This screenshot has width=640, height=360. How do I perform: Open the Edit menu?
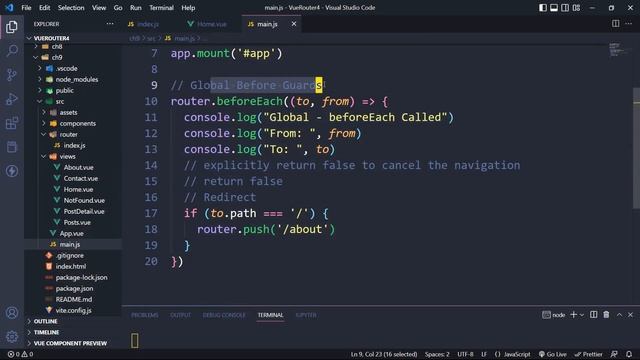[44, 8]
